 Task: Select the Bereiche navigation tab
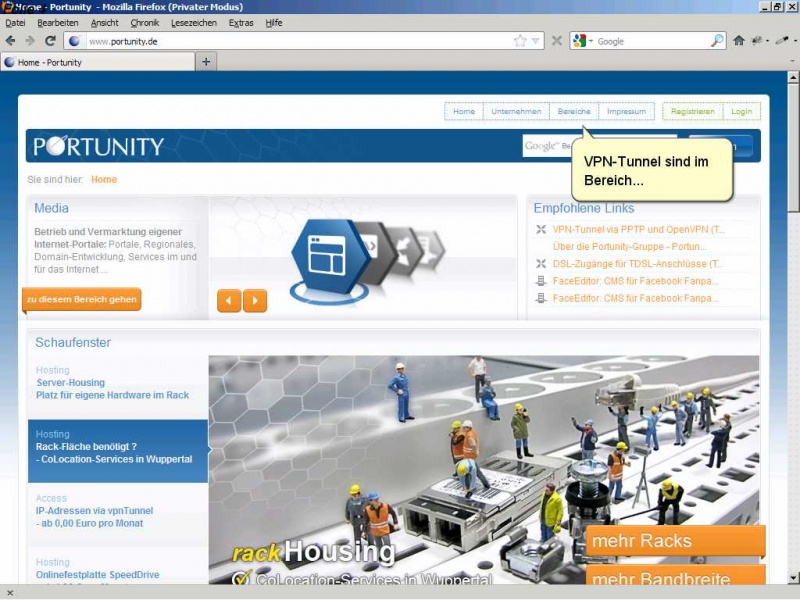pyautogui.click(x=574, y=111)
